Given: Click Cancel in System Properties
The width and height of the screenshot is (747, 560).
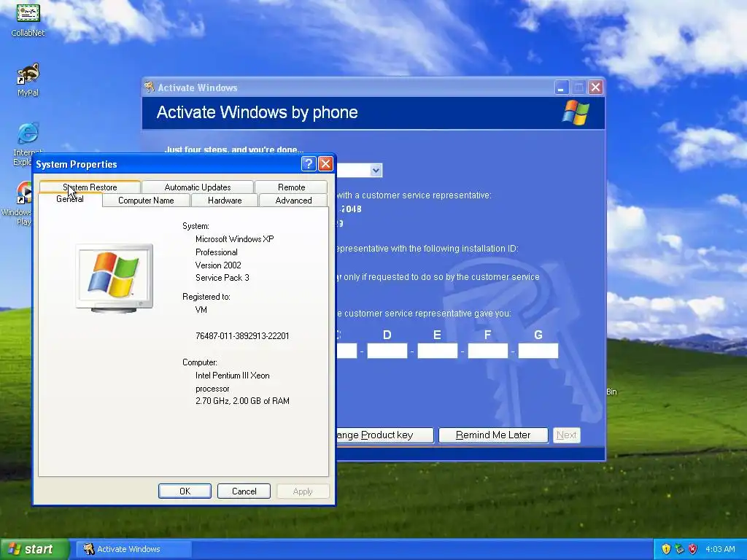Looking at the screenshot, I should 244,491.
